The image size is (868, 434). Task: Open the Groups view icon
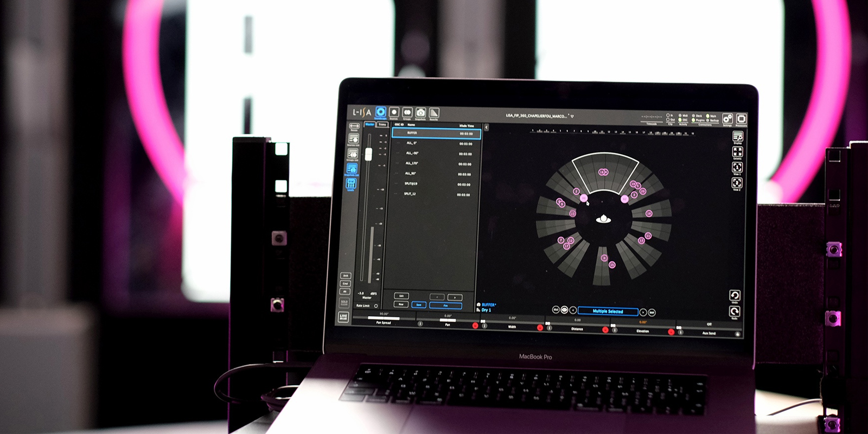[x=407, y=112]
